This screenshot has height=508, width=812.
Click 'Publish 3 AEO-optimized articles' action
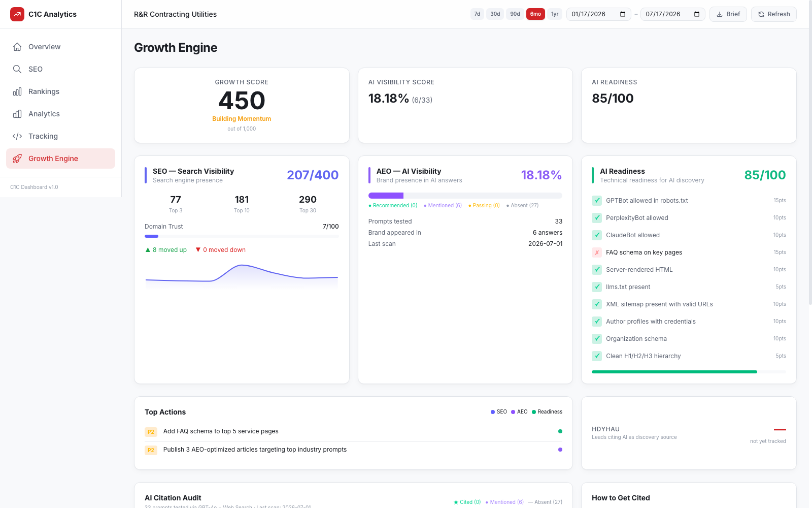(255, 450)
